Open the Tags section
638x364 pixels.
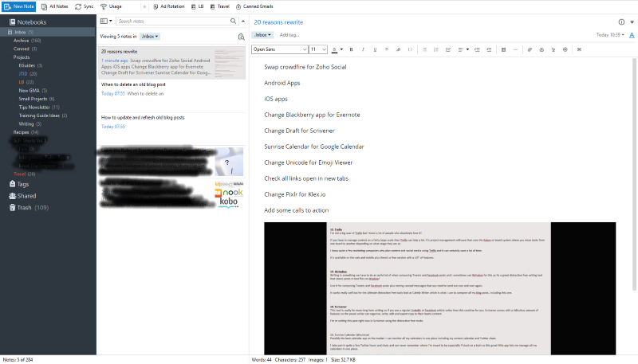click(x=19, y=185)
